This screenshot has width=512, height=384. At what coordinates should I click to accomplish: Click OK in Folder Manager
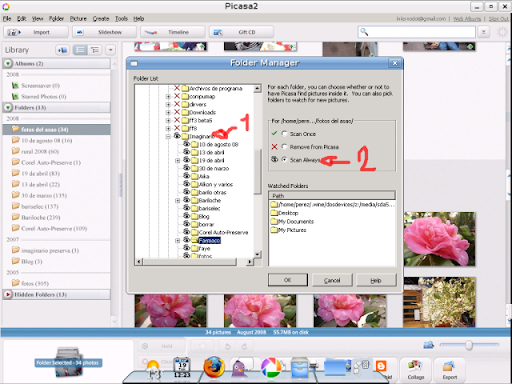288,280
